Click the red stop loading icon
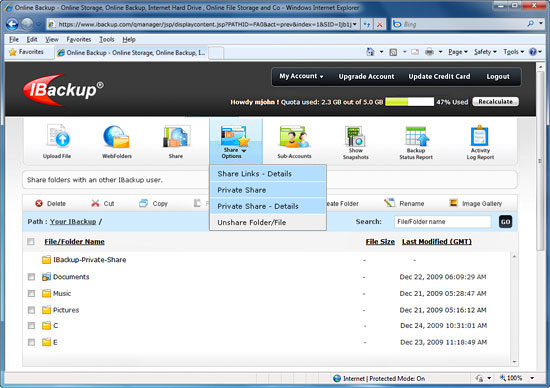This screenshot has width=550, height=388. click(380, 24)
